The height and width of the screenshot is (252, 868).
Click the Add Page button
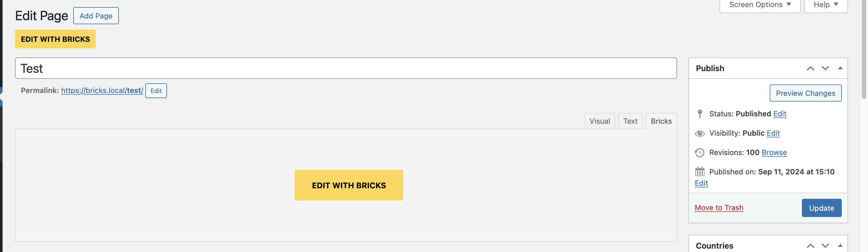96,16
